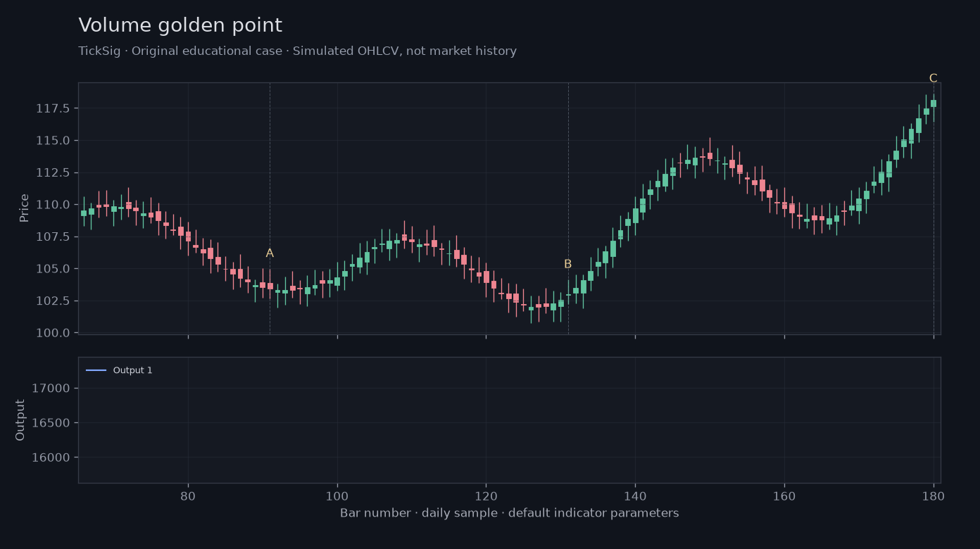Click the "Volume golden point" chart title

tap(180, 26)
